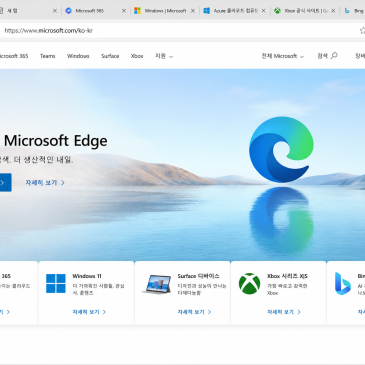
Task: Open Windows in site navigation
Action: point(78,56)
